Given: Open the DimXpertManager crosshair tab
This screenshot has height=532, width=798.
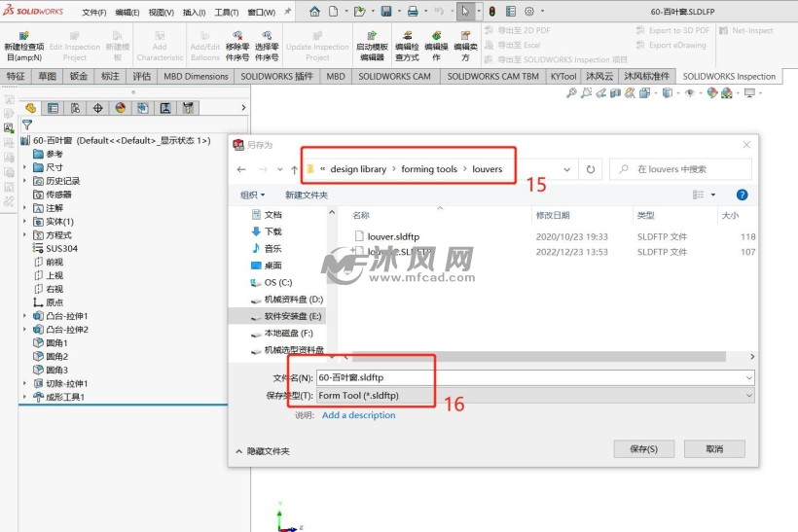Looking at the screenshot, I should 97,108.
